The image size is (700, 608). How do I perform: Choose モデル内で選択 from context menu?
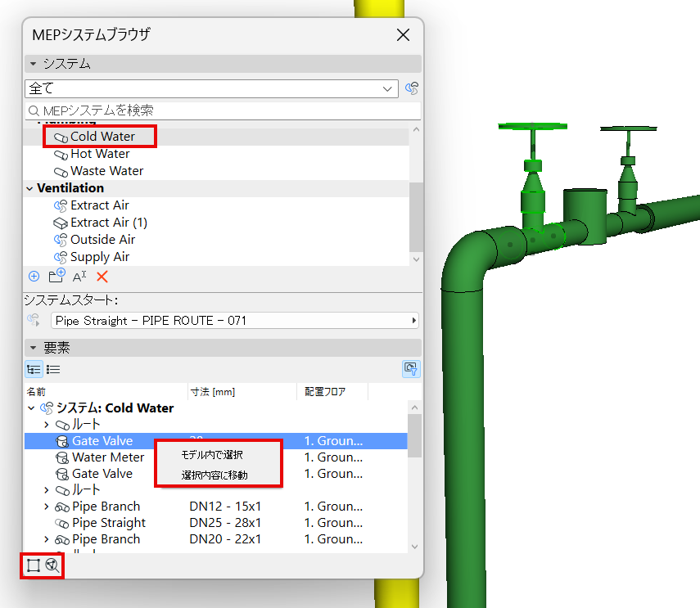pyautogui.click(x=212, y=454)
